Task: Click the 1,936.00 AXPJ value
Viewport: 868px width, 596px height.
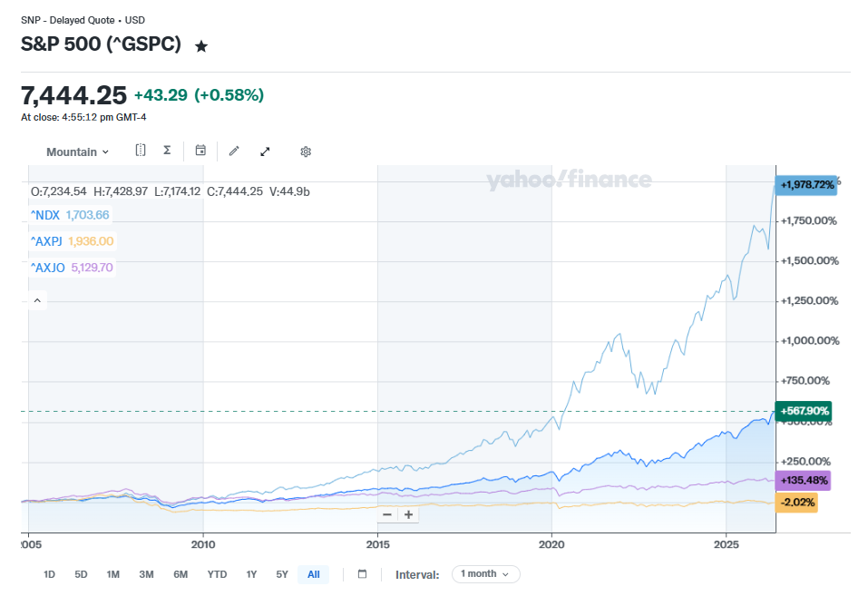Action: [x=91, y=241]
